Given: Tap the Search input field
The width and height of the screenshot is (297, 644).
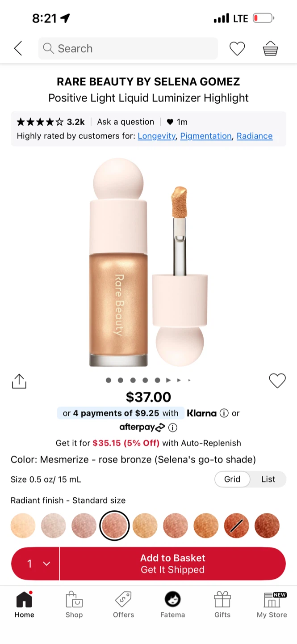Looking at the screenshot, I should (128, 48).
